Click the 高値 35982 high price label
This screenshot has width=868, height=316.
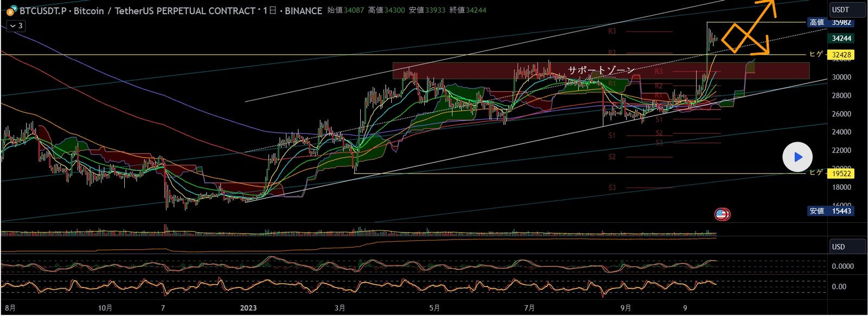[831, 23]
